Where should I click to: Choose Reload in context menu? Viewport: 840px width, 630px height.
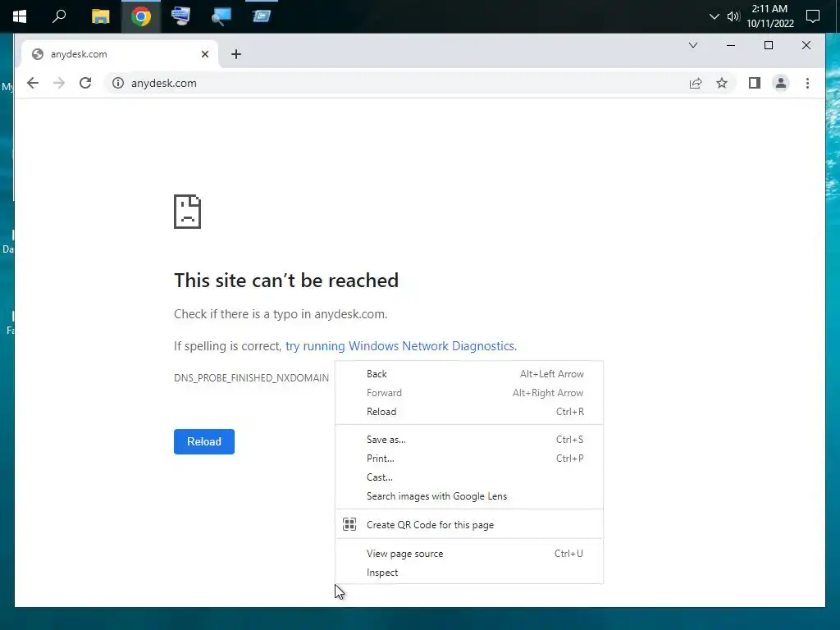point(468,412)
